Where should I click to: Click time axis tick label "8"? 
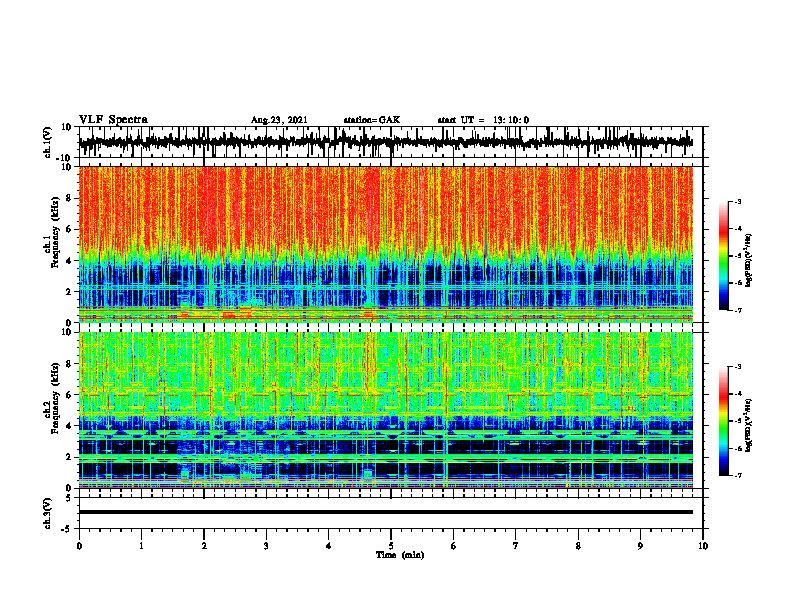[x=578, y=546]
